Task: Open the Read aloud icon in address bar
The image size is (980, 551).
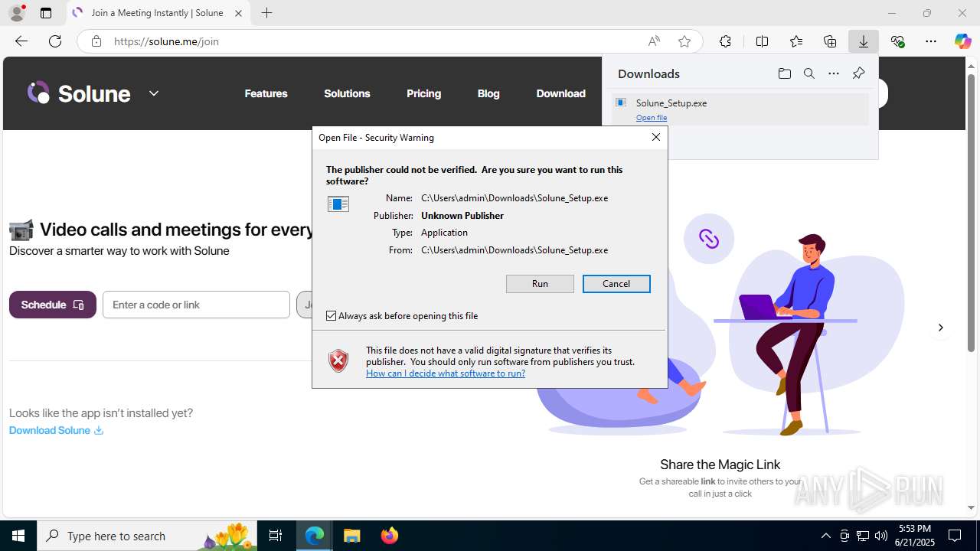Action: point(654,41)
